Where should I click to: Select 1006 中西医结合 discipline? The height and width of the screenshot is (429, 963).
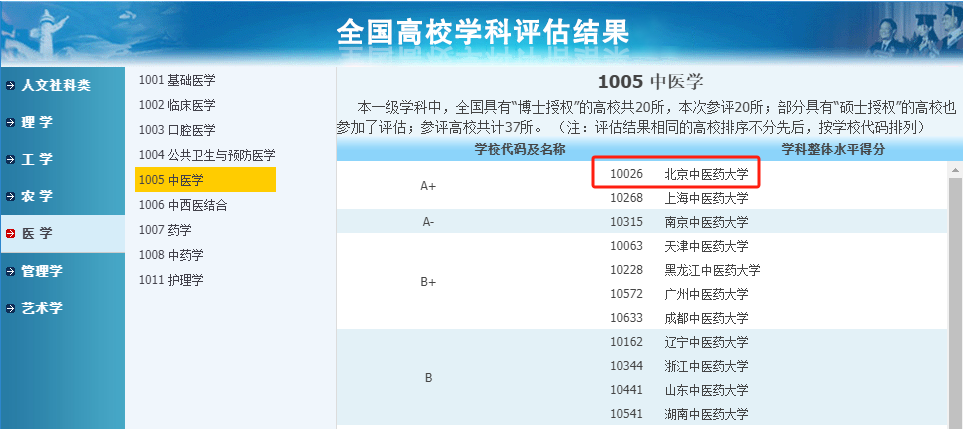[x=183, y=205]
